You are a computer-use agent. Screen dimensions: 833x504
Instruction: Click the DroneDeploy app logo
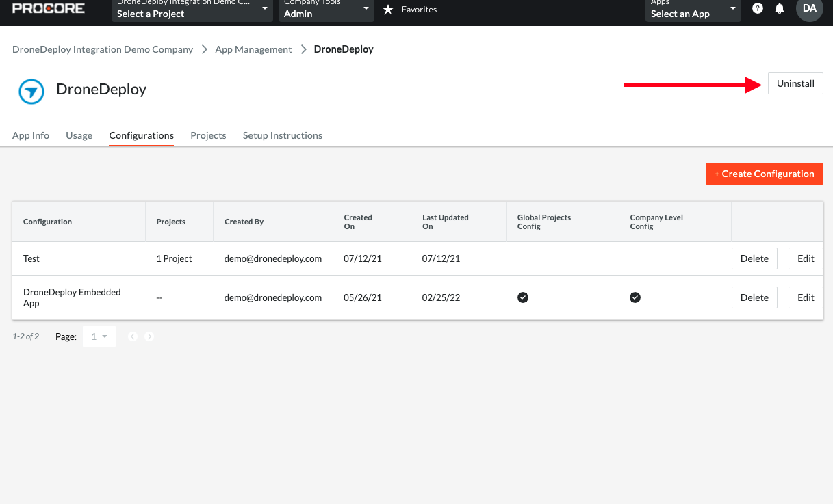pos(30,92)
